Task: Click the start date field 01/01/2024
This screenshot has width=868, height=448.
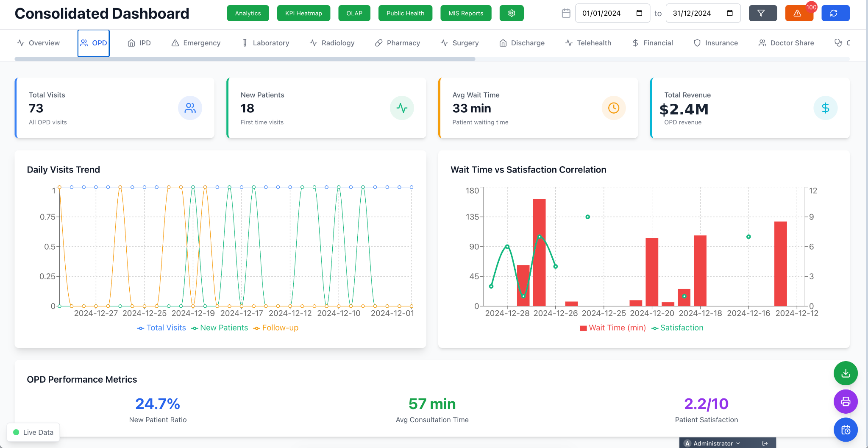Action: [612, 13]
